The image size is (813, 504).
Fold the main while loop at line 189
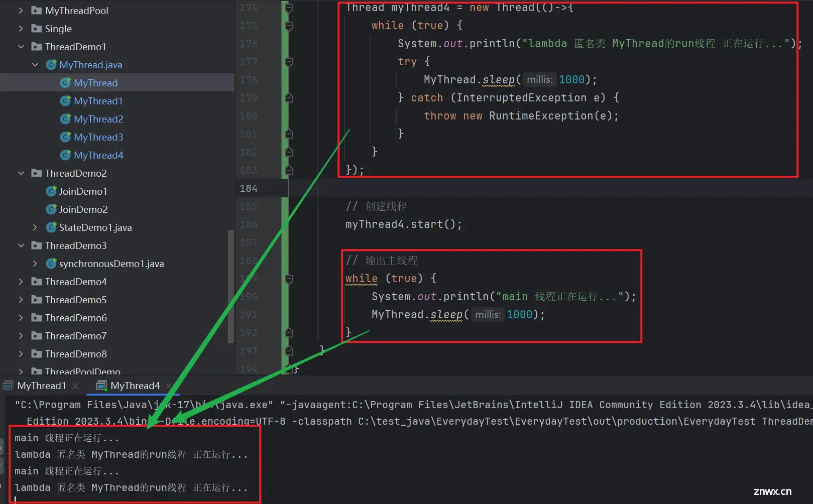pyautogui.click(x=289, y=279)
